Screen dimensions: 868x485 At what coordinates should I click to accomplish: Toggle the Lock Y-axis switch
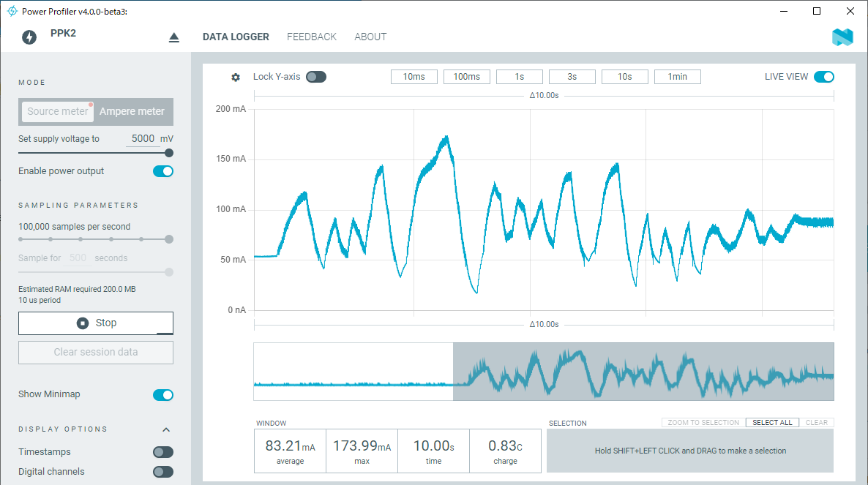point(316,77)
